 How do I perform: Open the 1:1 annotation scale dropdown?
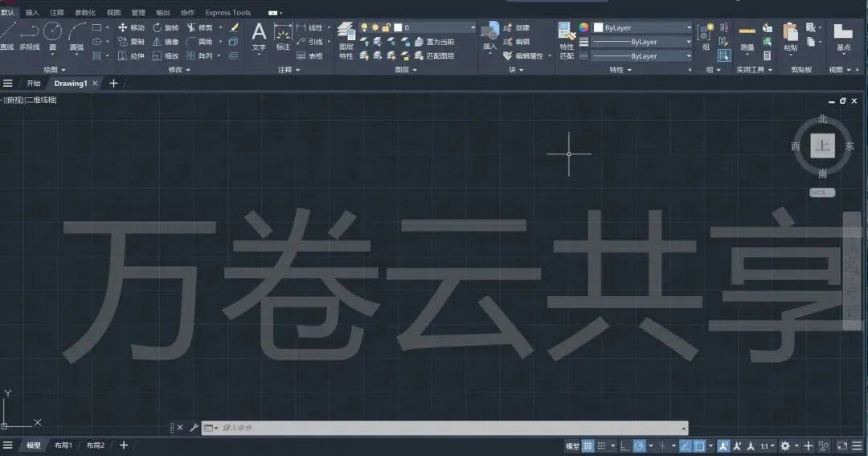point(767,446)
